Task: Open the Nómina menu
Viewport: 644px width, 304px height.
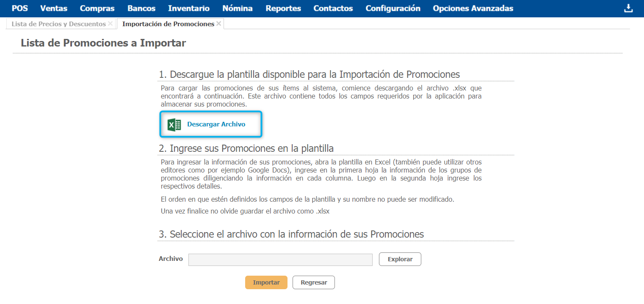Action: tap(238, 8)
